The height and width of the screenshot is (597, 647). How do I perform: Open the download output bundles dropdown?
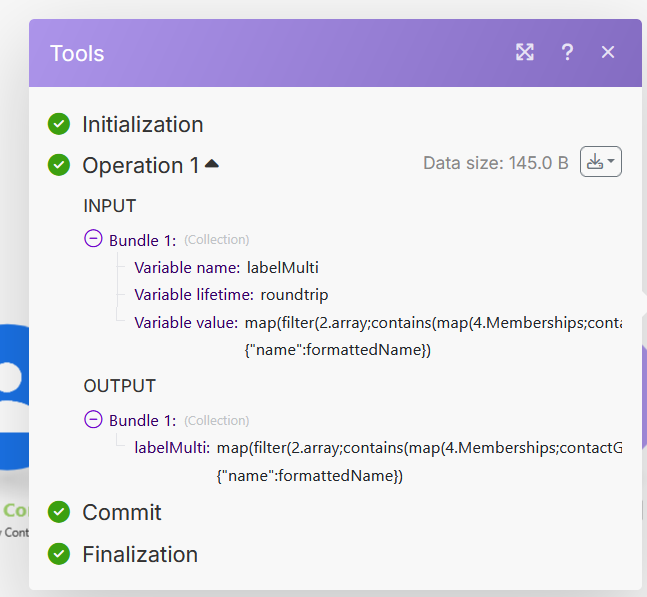point(601,162)
